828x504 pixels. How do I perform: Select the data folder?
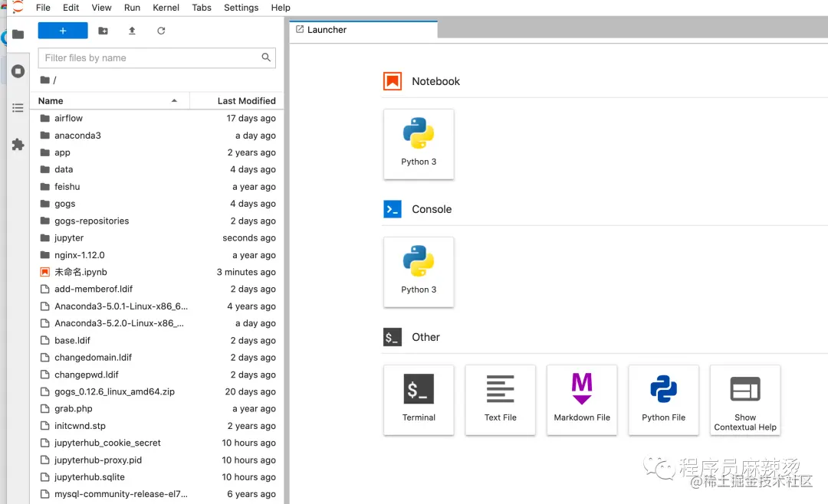coord(157,169)
